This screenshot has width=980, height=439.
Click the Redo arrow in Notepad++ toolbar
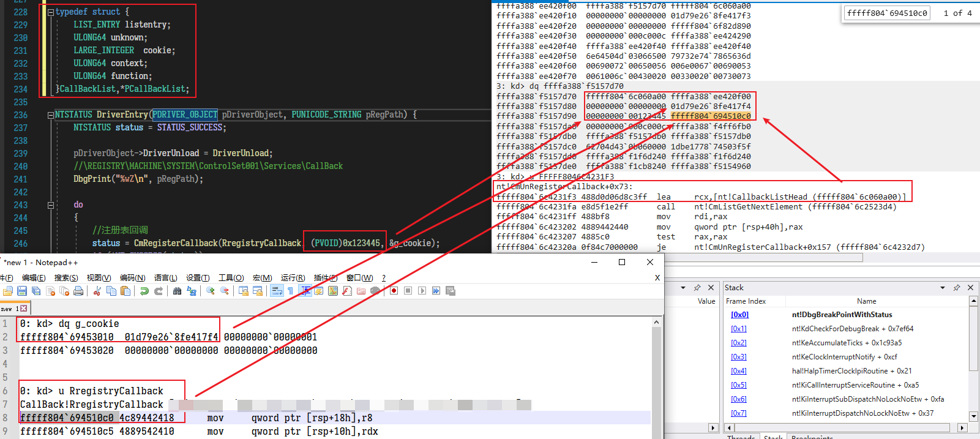(159, 291)
